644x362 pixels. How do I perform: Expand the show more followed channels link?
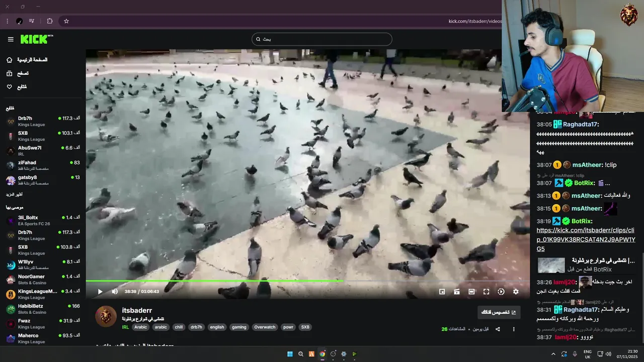pyautogui.click(x=14, y=194)
